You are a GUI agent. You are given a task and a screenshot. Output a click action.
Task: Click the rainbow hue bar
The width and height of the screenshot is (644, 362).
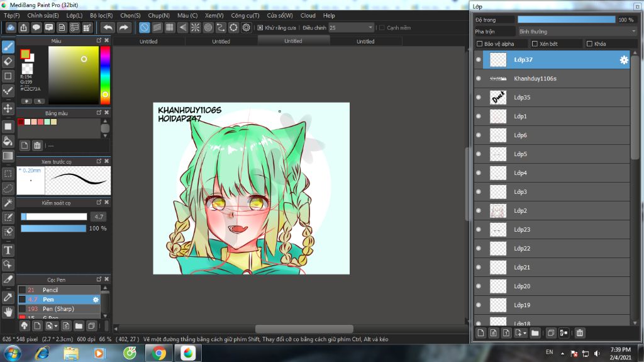105,75
